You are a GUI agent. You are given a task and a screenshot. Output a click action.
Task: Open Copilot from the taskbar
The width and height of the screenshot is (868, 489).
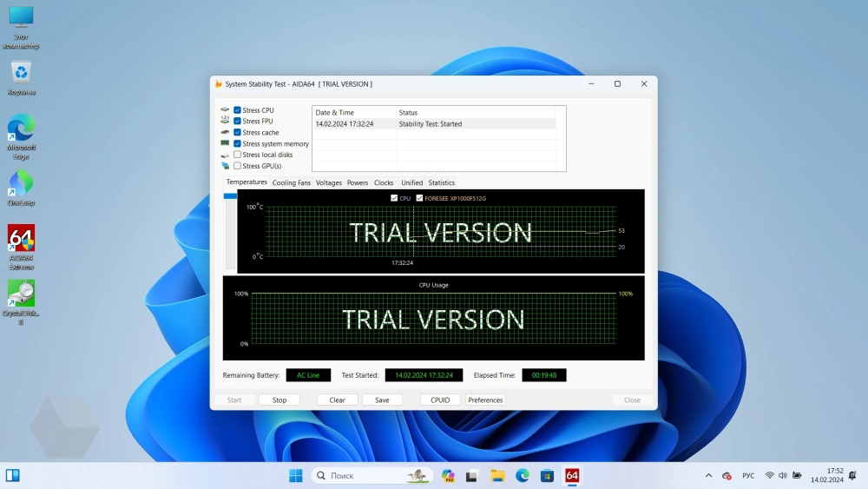point(448,475)
